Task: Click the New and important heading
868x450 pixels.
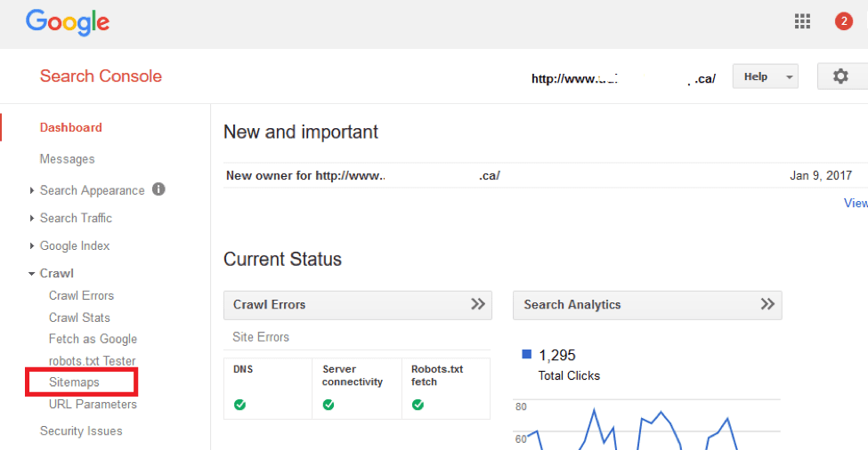Action: coord(301,133)
